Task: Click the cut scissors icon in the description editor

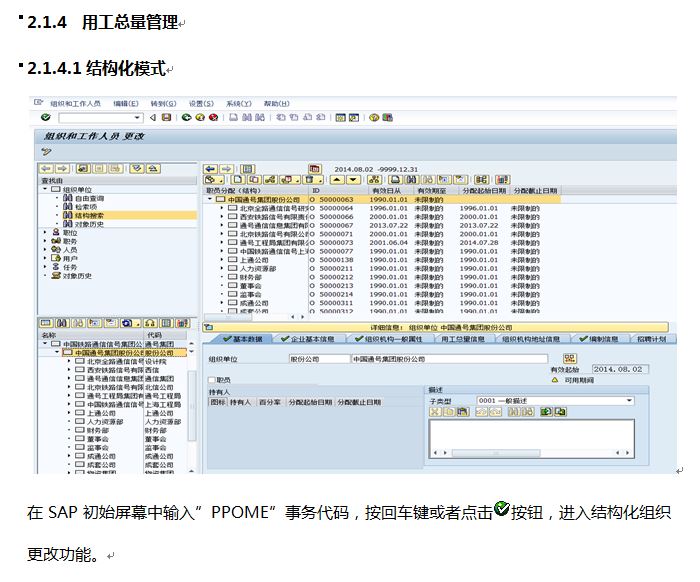Action: 435,412
